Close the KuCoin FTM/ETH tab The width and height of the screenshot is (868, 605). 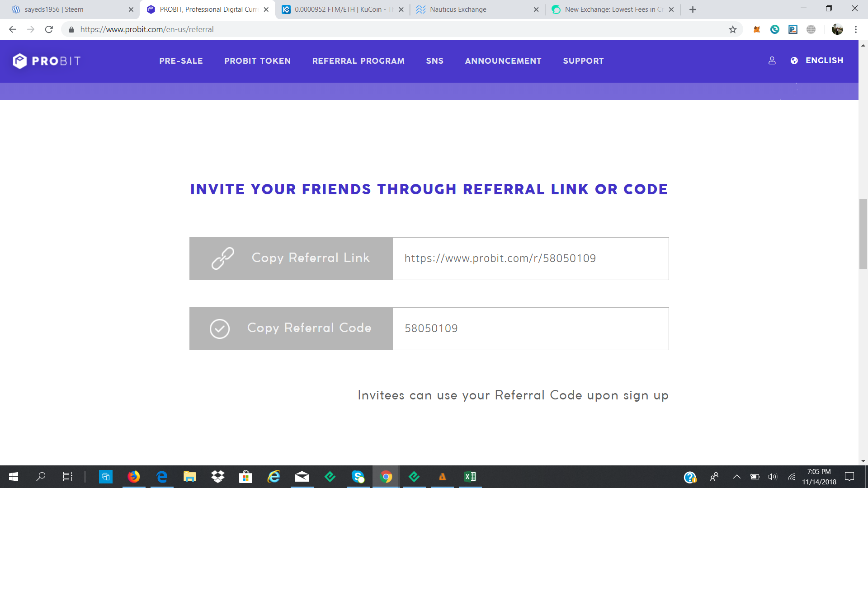[401, 9]
